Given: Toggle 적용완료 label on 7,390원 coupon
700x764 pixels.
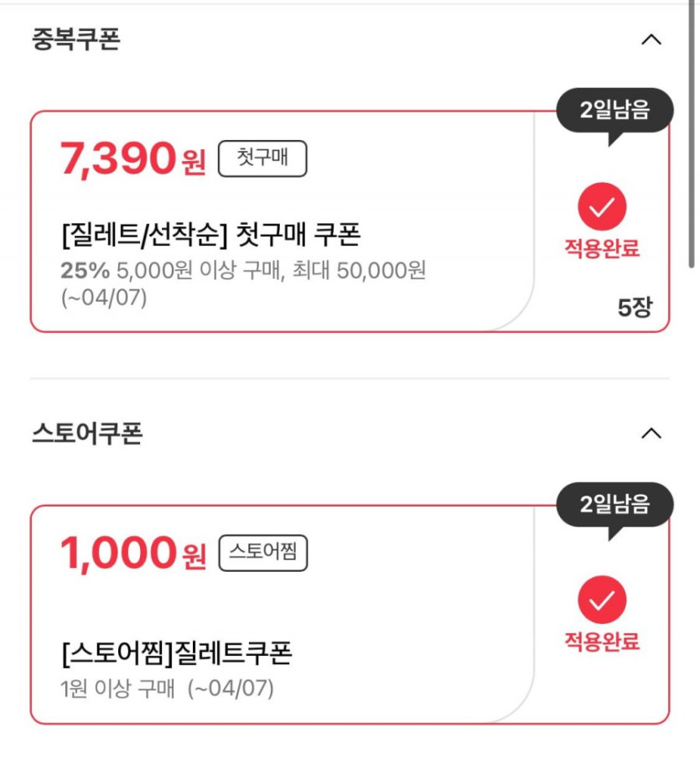Looking at the screenshot, I should (x=602, y=249).
